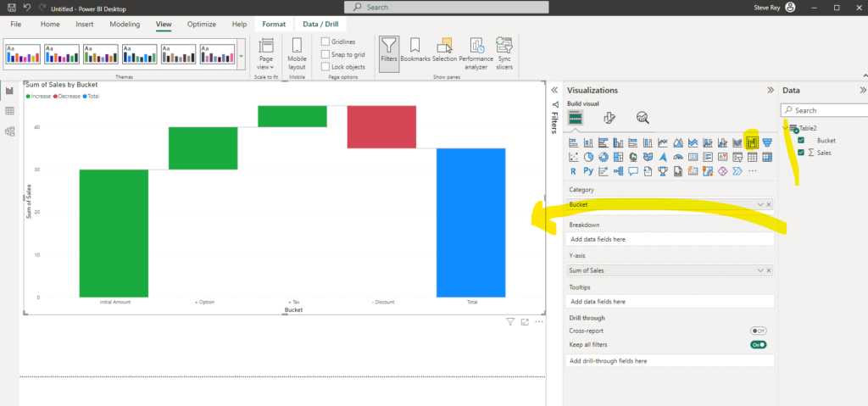Image resolution: width=868 pixels, height=406 pixels.
Task: Enable the Gridlines checkbox
Action: tap(325, 42)
